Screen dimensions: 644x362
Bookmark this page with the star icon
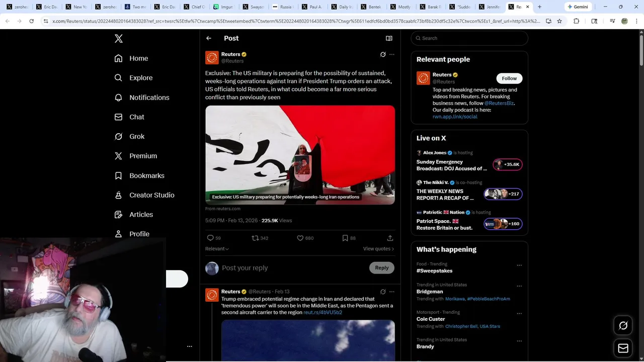[559, 21]
